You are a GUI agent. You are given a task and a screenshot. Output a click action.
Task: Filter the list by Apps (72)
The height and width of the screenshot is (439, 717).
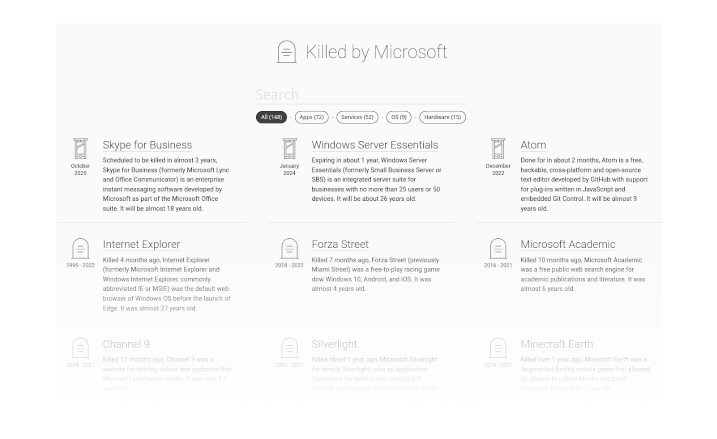pos(313,117)
